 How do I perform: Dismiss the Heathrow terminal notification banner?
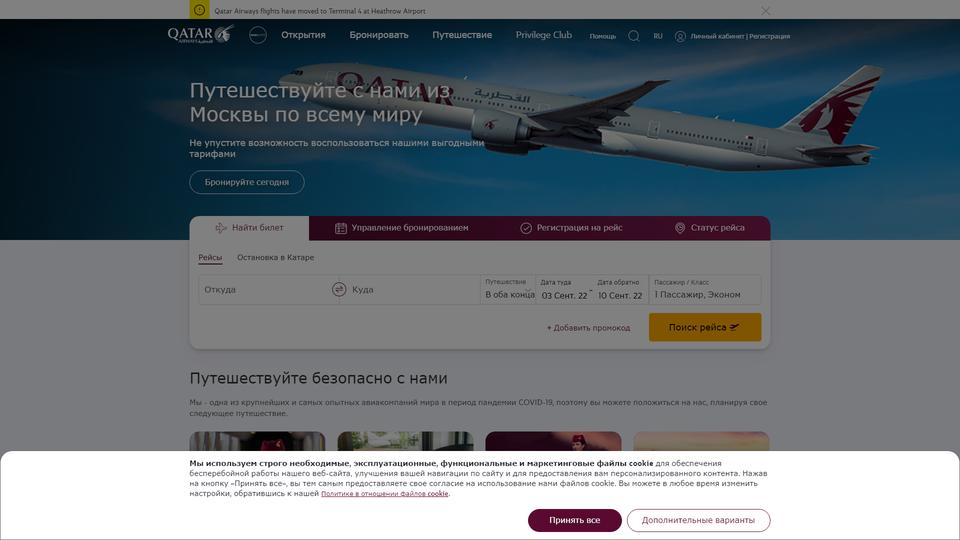tap(765, 10)
